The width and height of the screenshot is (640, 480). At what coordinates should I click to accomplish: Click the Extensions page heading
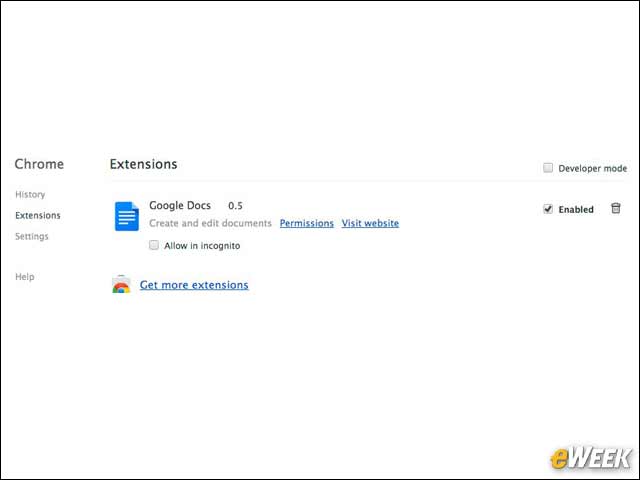click(x=143, y=164)
